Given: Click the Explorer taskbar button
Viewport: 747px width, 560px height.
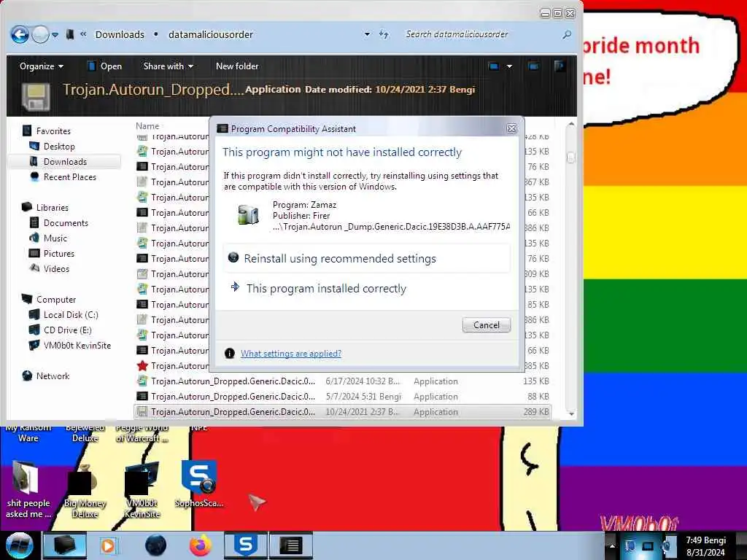Looking at the screenshot, I should (64, 545).
